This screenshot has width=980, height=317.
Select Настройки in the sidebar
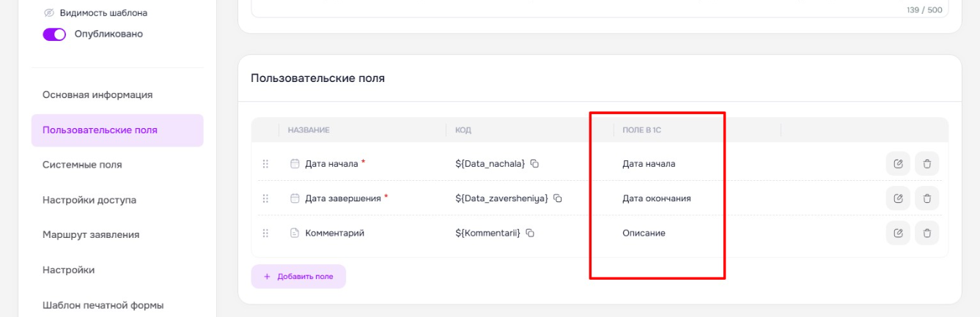click(68, 270)
